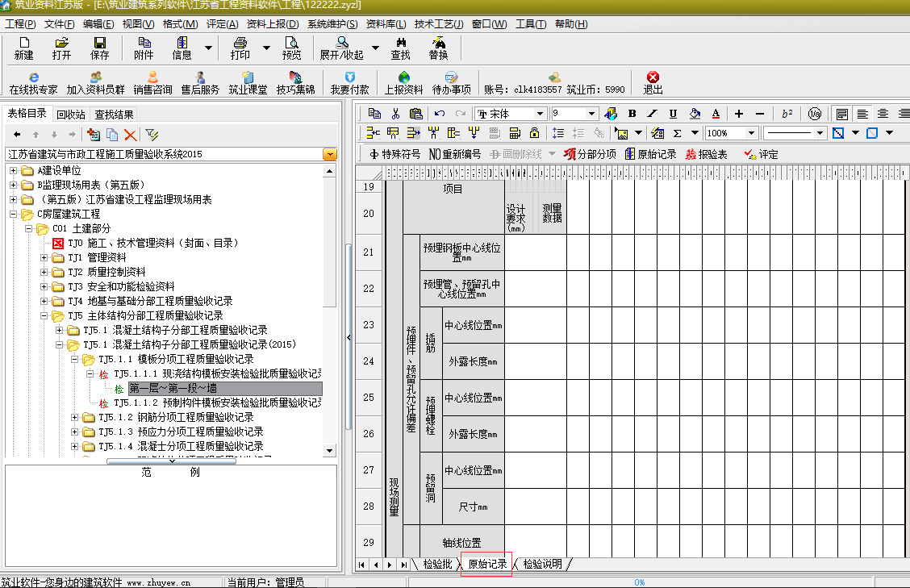910x588 pixels.
Task: Click the cut scissors icon
Action: pos(395,114)
